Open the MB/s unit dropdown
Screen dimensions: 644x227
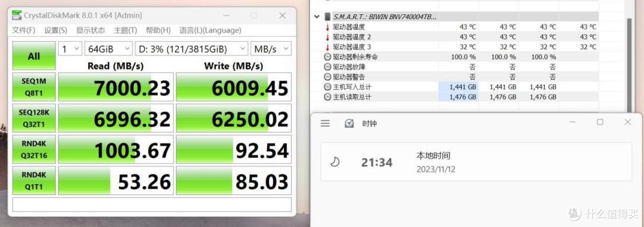click(x=271, y=49)
